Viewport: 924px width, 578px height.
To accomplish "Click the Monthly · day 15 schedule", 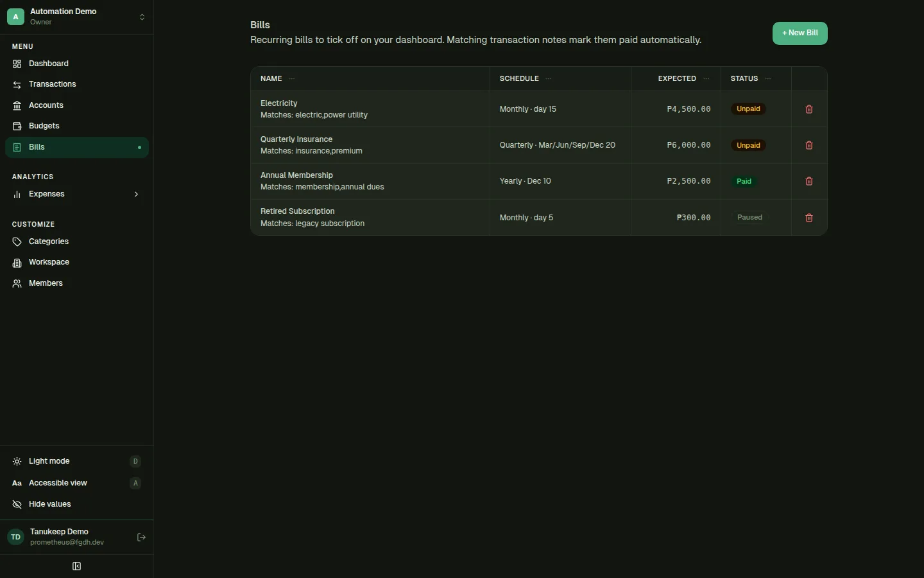I will (528, 110).
